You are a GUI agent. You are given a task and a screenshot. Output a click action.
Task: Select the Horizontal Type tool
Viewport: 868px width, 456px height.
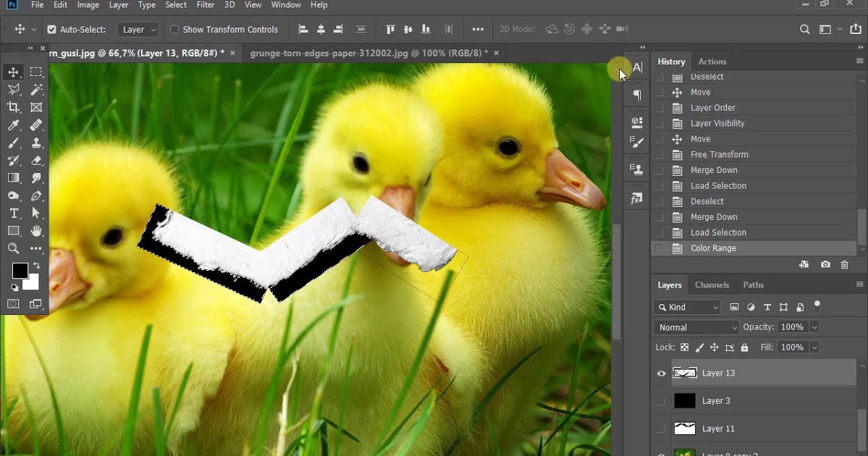[14, 214]
